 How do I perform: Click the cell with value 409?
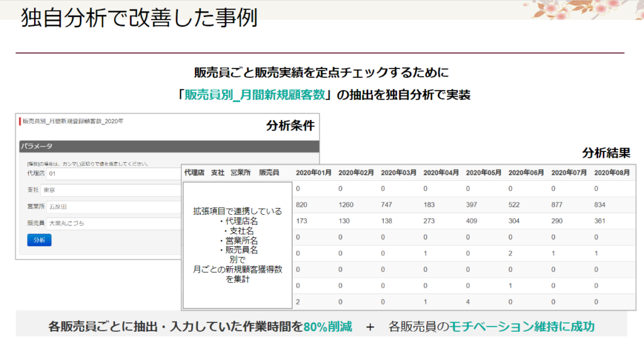pos(472,221)
